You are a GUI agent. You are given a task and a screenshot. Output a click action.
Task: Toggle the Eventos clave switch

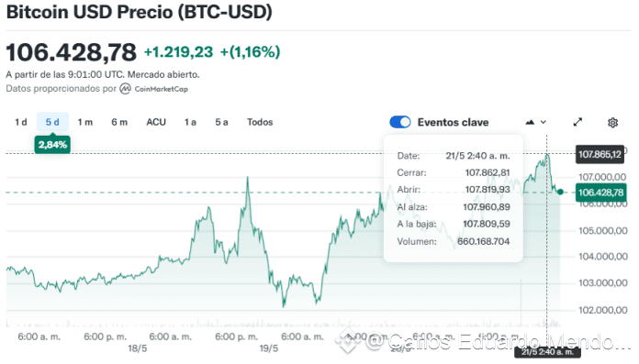click(x=399, y=122)
